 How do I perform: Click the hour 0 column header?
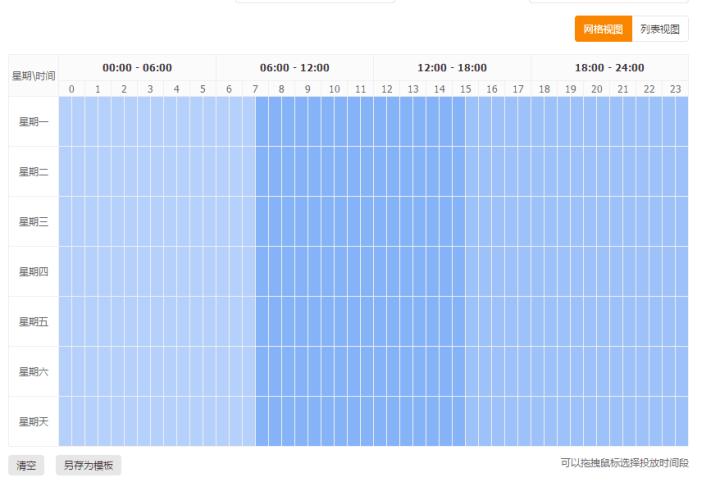point(72,89)
